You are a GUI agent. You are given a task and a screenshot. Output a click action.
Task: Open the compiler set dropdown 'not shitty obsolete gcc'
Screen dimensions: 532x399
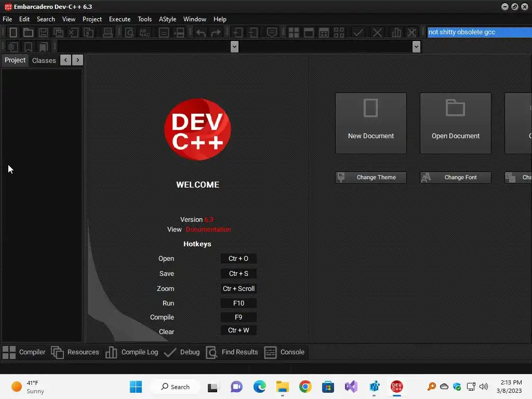480,32
